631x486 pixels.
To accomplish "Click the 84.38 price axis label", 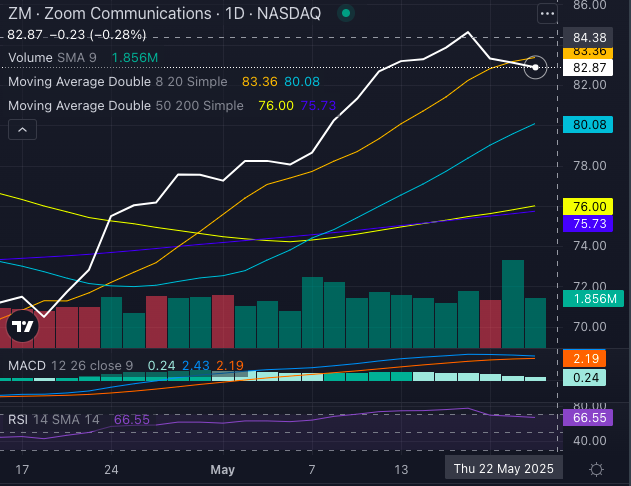I will [x=588, y=37].
